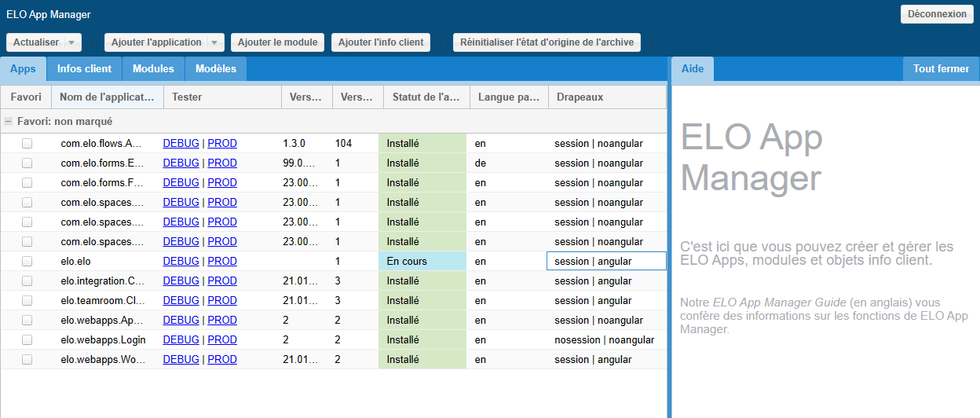Sort by the Favori column header
Screen dimensions: 980x418
tap(26, 97)
